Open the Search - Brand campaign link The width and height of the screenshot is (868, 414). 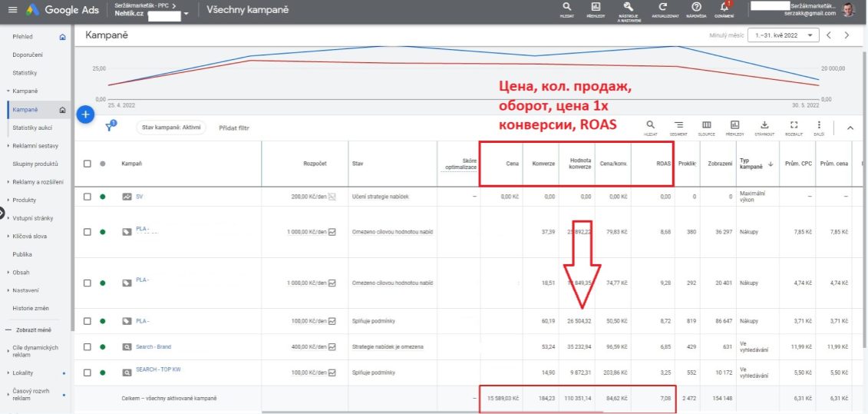[153, 345]
